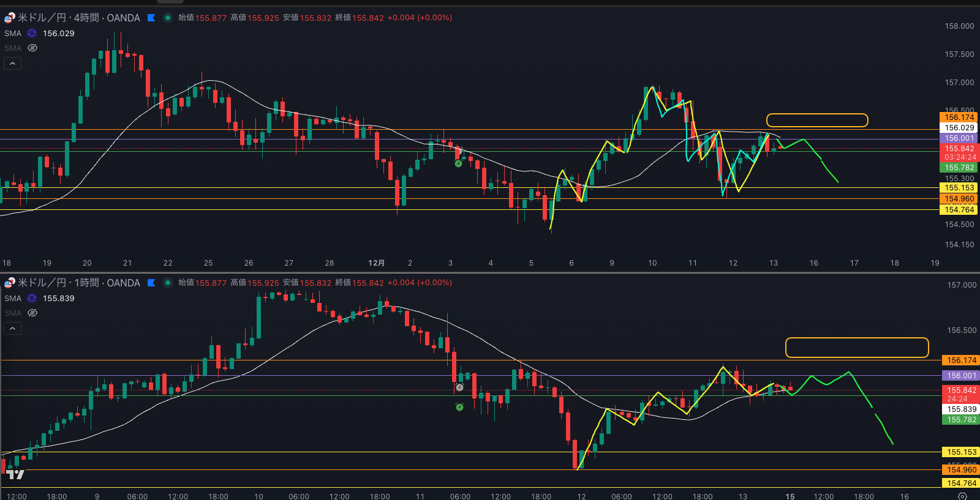The width and height of the screenshot is (980, 500).
Task: Click purple SMA refresh icon on 4-hour chart
Action: click(x=32, y=33)
